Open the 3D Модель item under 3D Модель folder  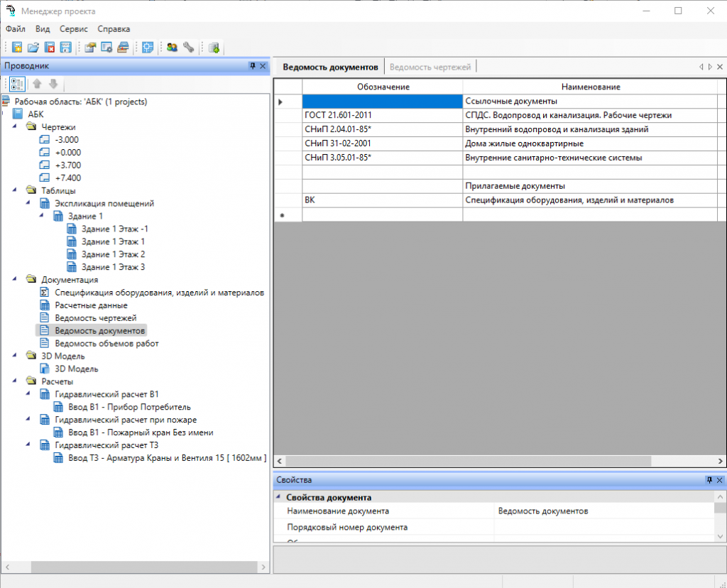(x=76, y=369)
